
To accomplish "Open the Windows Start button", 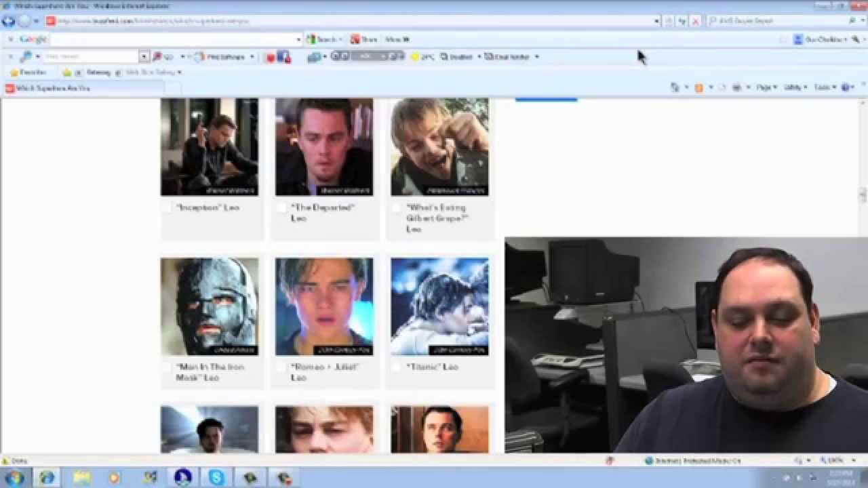I will 14,478.
